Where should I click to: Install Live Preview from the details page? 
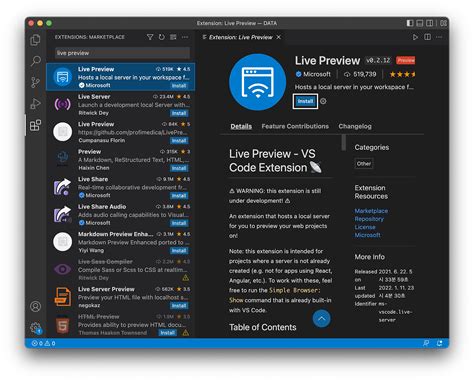[x=305, y=101]
